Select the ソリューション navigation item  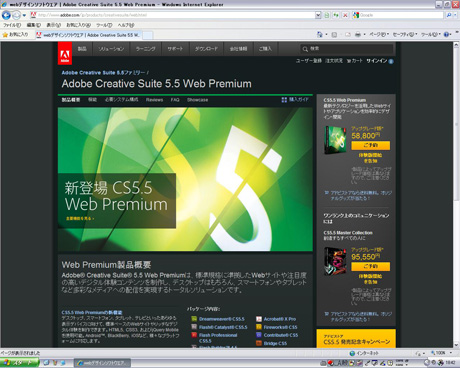point(111,49)
